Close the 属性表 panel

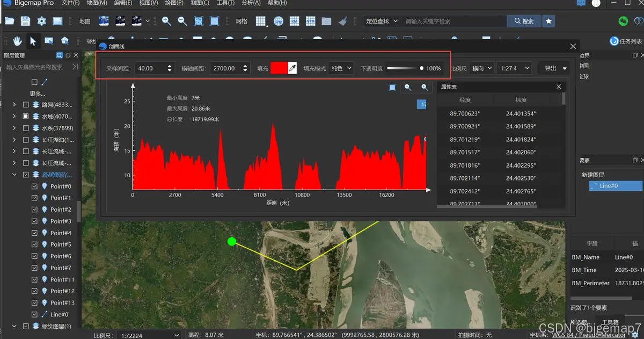click(x=559, y=86)
